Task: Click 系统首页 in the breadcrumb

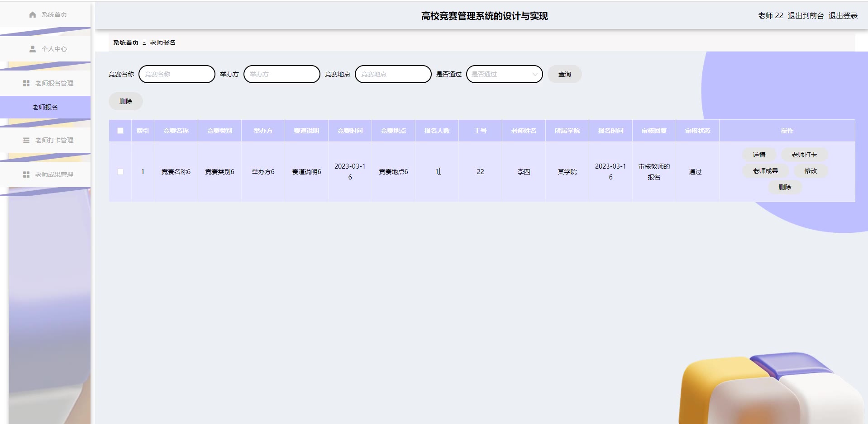Action: click(126, 42)
